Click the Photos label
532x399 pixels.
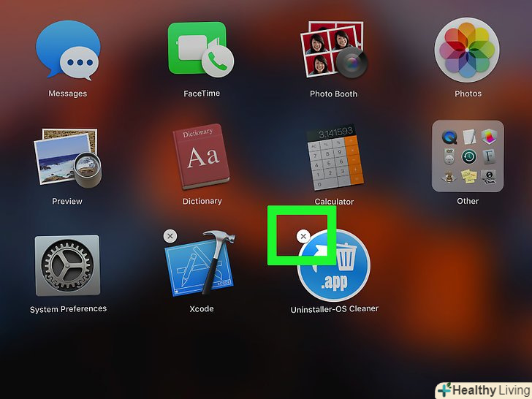[468, 94]
